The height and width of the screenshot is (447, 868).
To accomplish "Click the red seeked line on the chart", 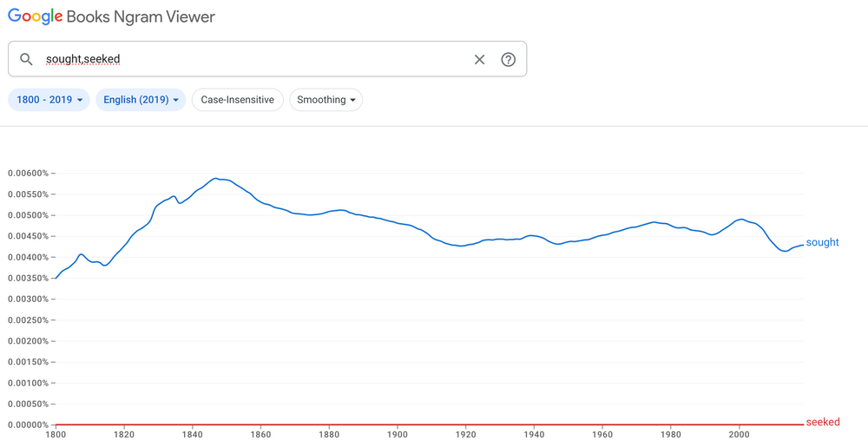I will click(434, 424).
